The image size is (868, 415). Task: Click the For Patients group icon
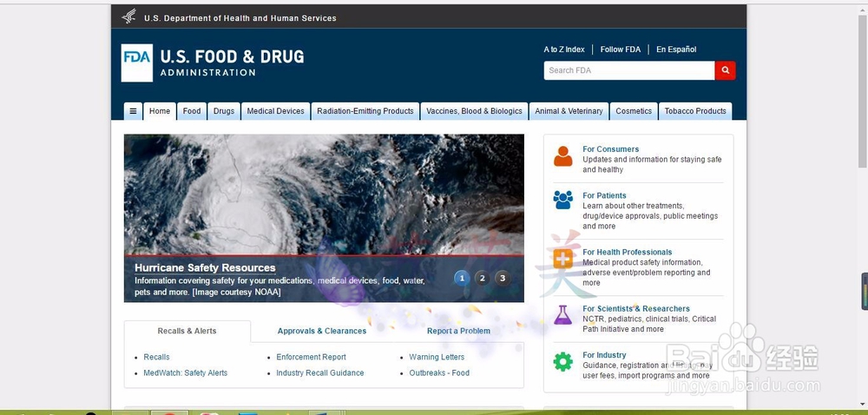point(563,200)
